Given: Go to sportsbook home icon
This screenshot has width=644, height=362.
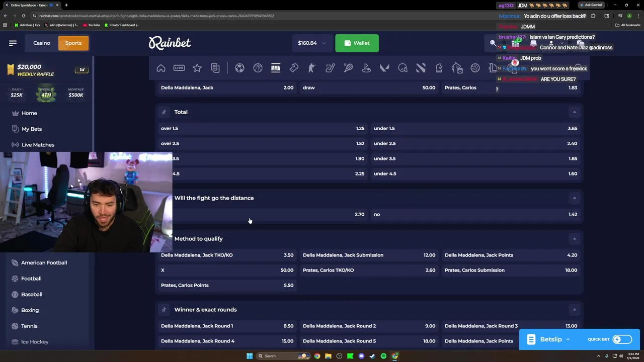Looking at the screenshot, I should point(161,68).
